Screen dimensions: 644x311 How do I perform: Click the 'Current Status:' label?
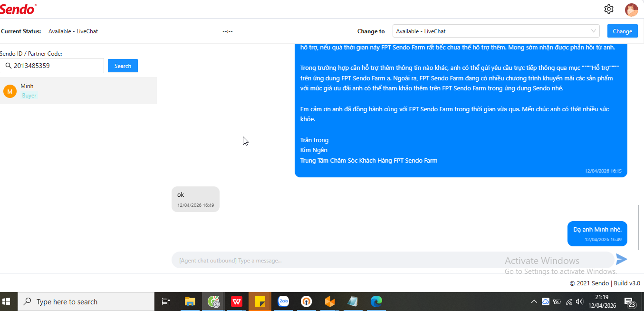click(x=21, y=31)
